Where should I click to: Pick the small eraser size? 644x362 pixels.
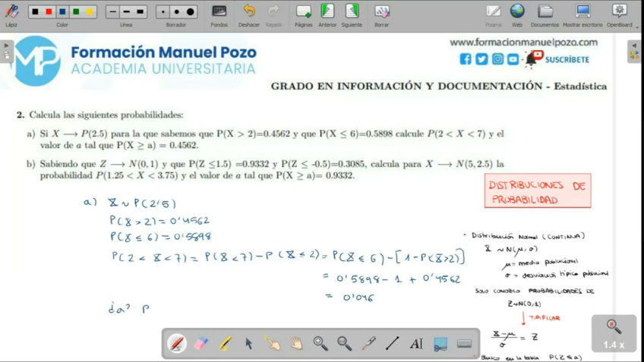[x=163, y=12]
